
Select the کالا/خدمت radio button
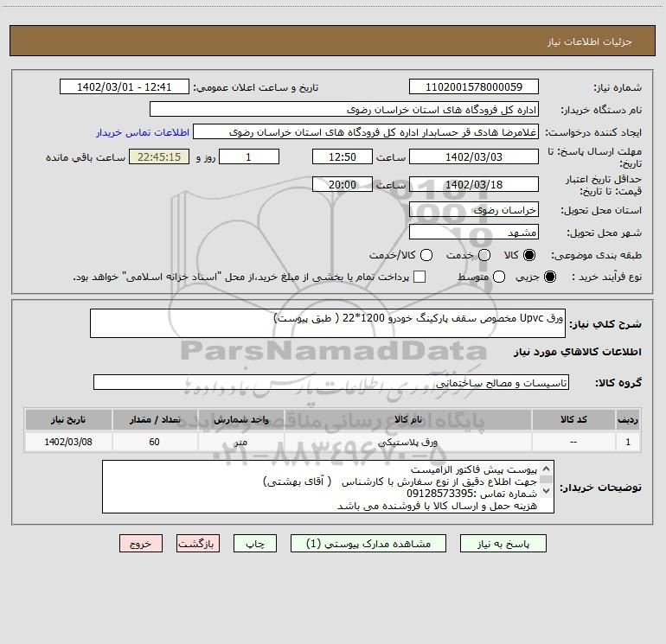[x=426, y=255]
